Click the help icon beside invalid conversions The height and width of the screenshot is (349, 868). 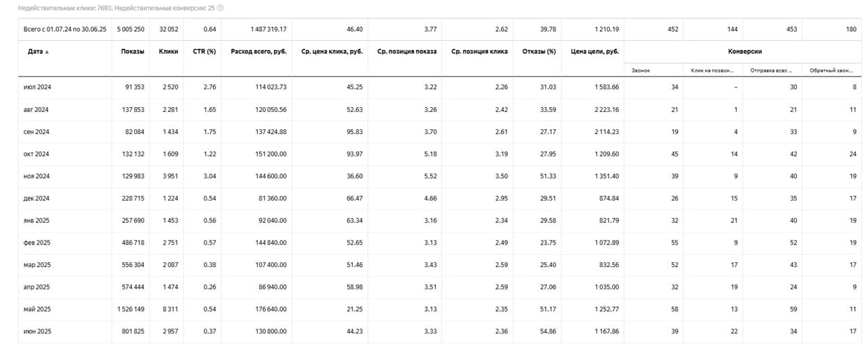pos(220,8)
